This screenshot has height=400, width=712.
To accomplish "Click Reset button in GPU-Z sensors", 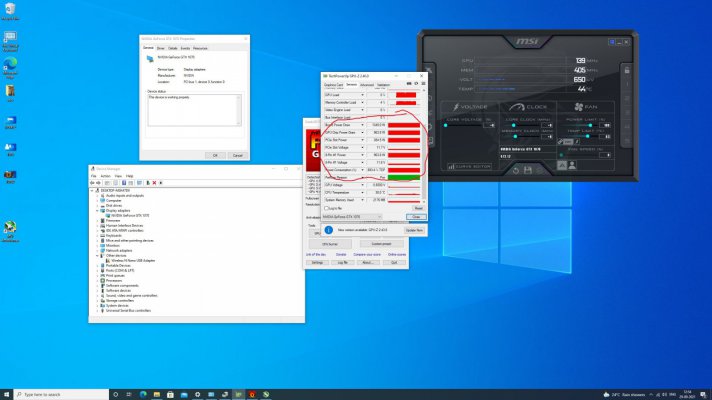I will pos(418,208).
